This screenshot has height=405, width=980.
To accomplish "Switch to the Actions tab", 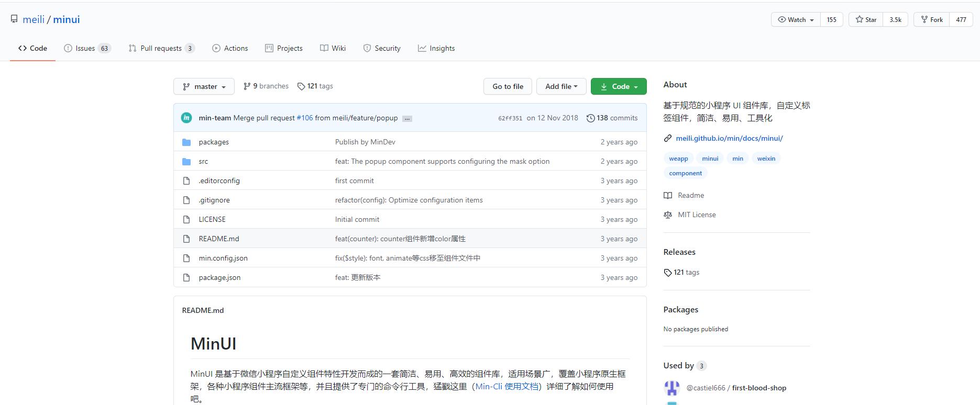I will [230, 48].
